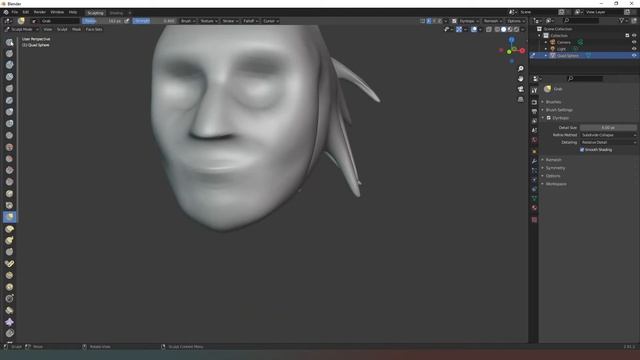Open the Falloff dropdown
The image size is (640, 360).
(x=250, y=21)
